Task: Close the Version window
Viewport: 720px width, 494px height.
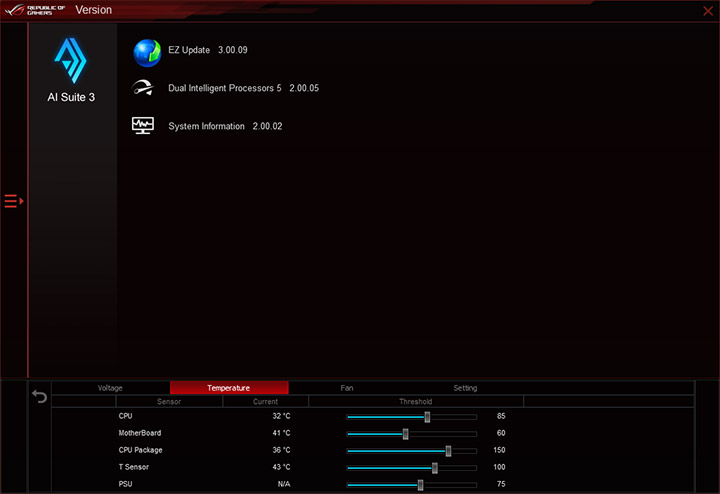Action: tap(708, 11)
